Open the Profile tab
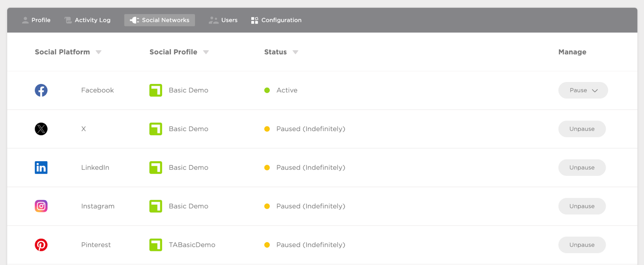644x265 pixels. point(36,20)
